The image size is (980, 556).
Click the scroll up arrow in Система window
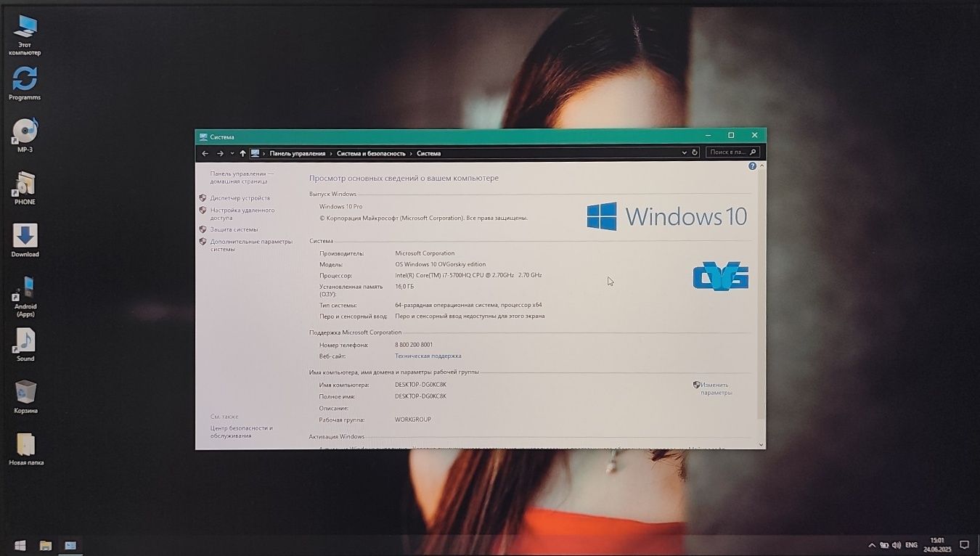point(761,166)
